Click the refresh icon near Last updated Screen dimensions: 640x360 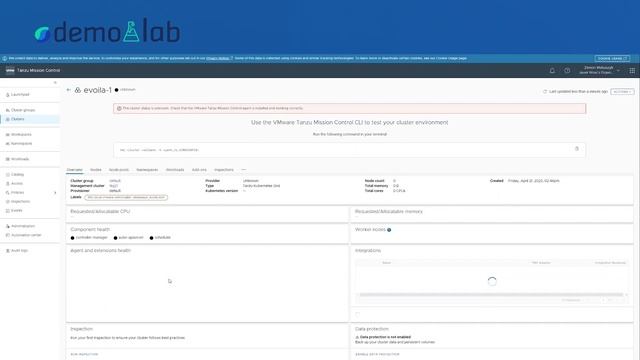[545, 91]
